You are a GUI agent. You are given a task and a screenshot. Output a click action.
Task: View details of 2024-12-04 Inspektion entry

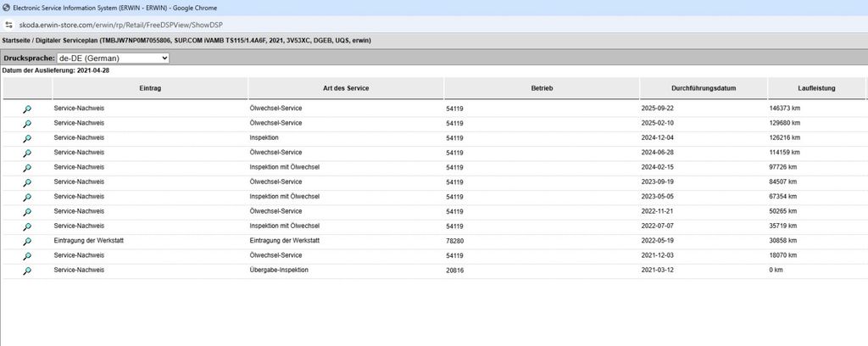pos(27,138)
